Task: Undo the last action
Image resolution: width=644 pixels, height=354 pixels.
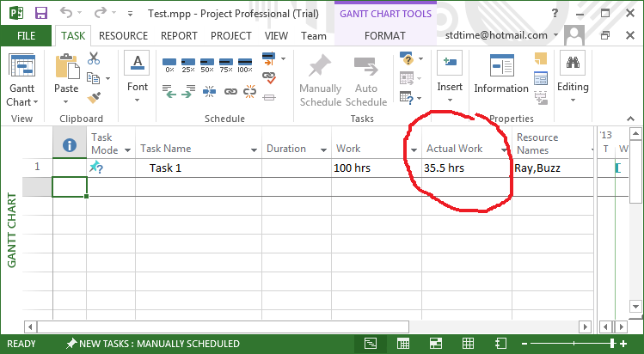Action: (x=66, y=13)
